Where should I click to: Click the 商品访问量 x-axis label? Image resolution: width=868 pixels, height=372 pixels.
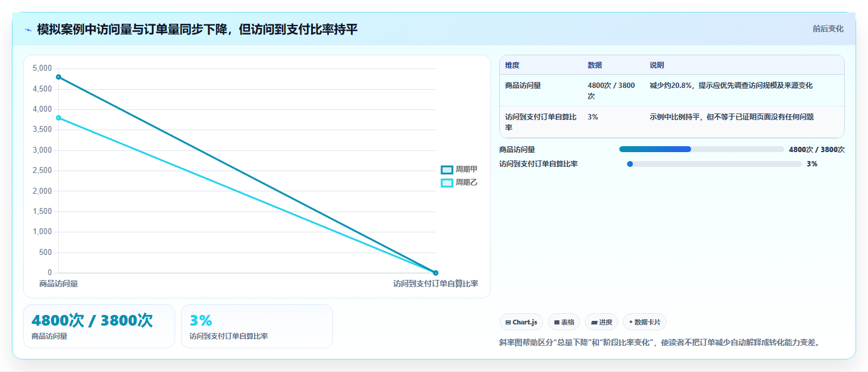point(58,284)
